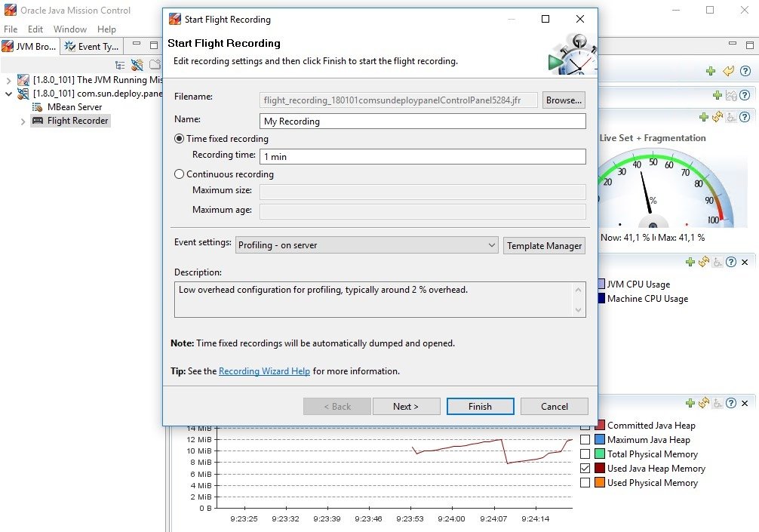
Task: Close the section containing JVM CPU Usage legend
Action: click(x=745, y=262)
